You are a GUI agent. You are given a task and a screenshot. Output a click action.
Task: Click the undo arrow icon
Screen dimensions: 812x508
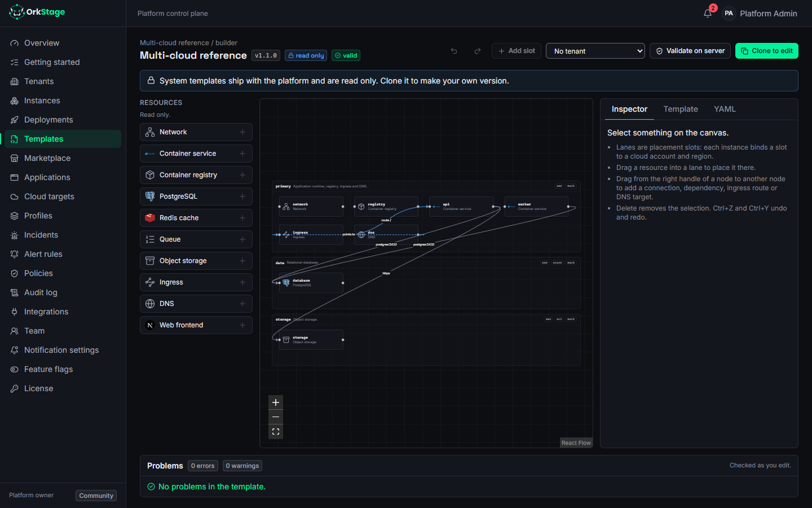pos(454,51)
